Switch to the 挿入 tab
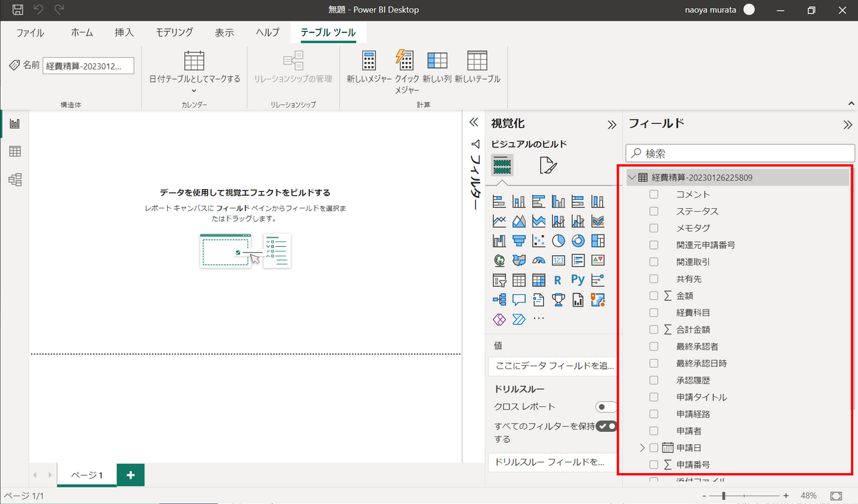This screenshot has height=504, width=858. click(x=124, y=32)
